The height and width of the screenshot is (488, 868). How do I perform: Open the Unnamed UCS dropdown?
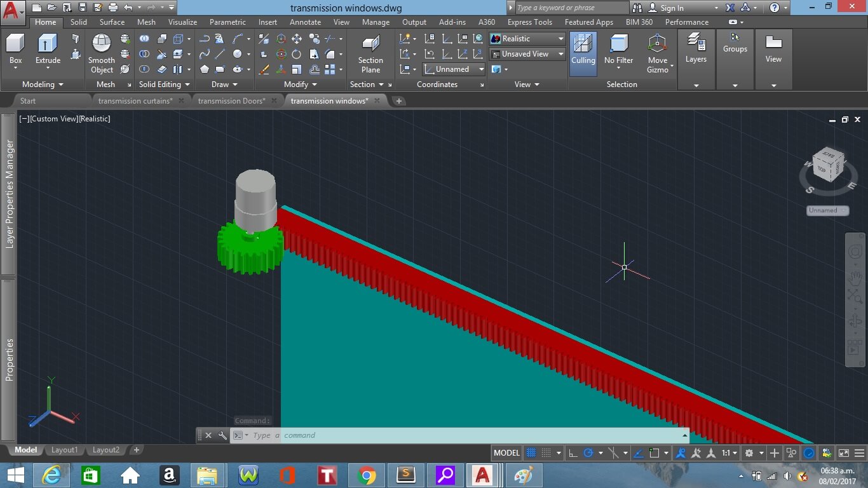click(x=454, y=69)
